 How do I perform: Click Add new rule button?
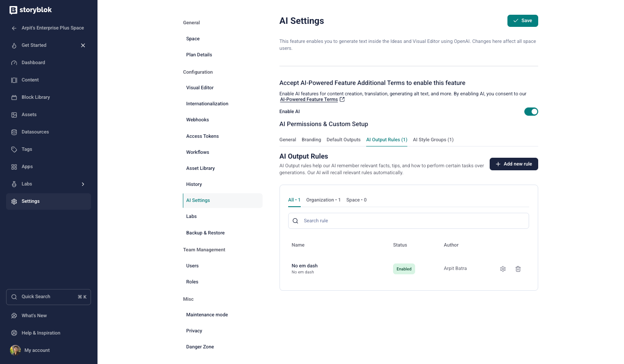514,164
